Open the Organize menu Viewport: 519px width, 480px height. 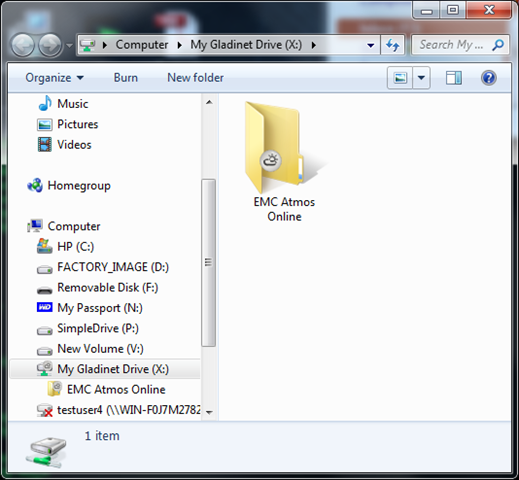[54, 78]
